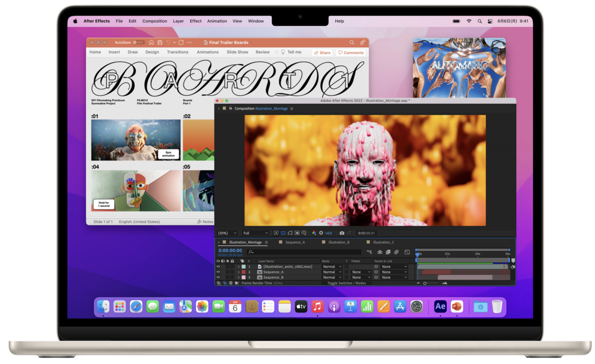This screenshot has height=364, width=595.
Task: Open Keynote from the Dock
Action: click(x=351, y=307)
